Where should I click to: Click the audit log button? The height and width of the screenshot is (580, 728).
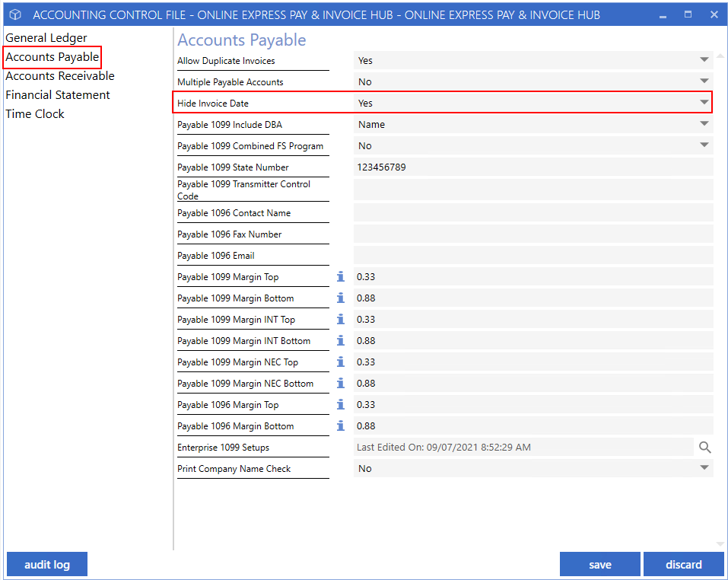pyautogui.click(x=47, y=564)
